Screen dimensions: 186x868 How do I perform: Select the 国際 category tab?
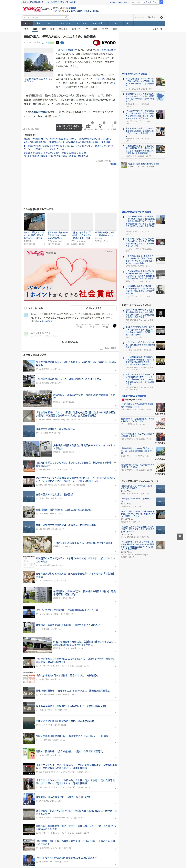(44, 29)
